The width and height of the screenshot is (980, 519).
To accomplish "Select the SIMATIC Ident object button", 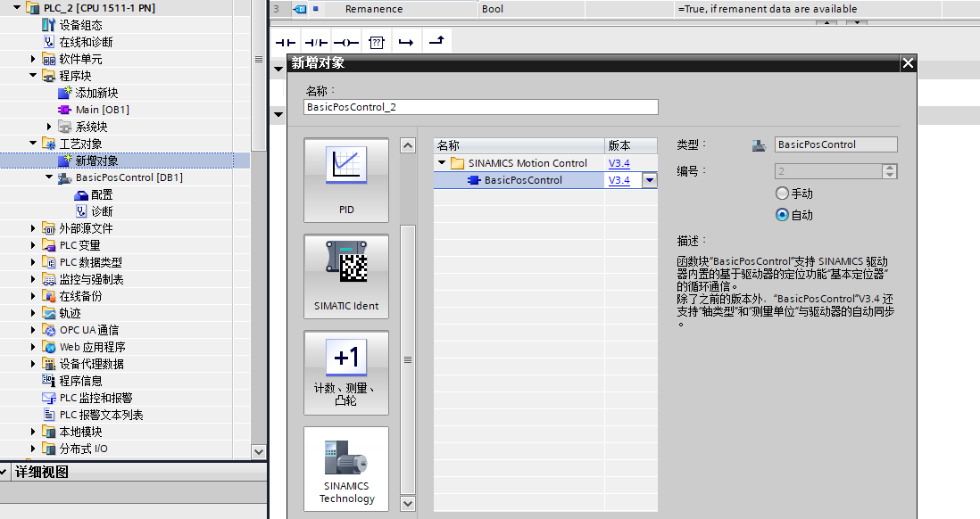I will coord(346,276).
